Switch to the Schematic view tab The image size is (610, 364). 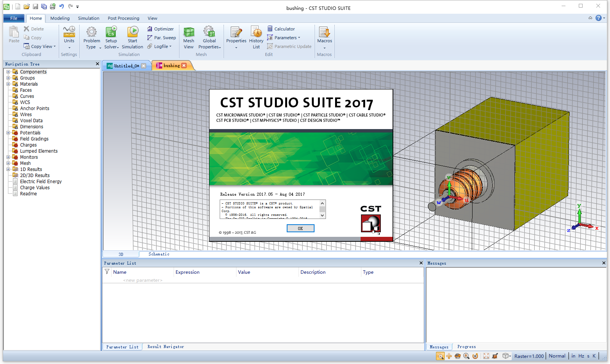(x=159, y=254)
